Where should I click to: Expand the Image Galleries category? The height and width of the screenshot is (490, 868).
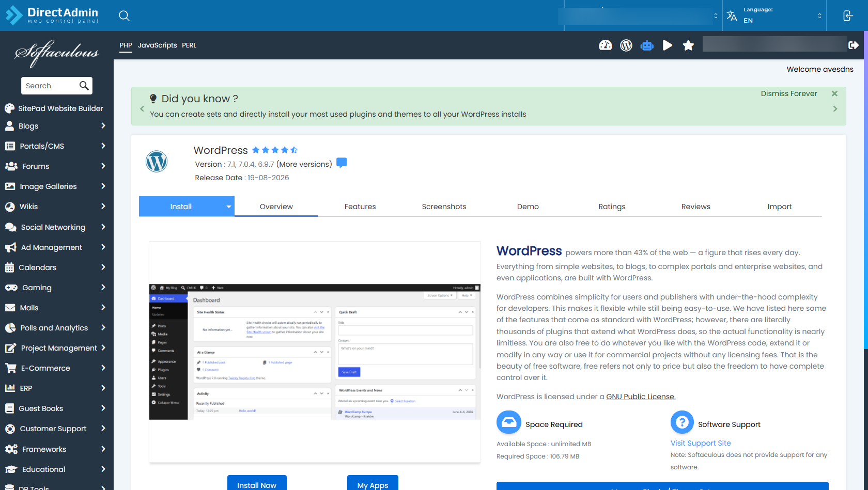coord(103,186)
